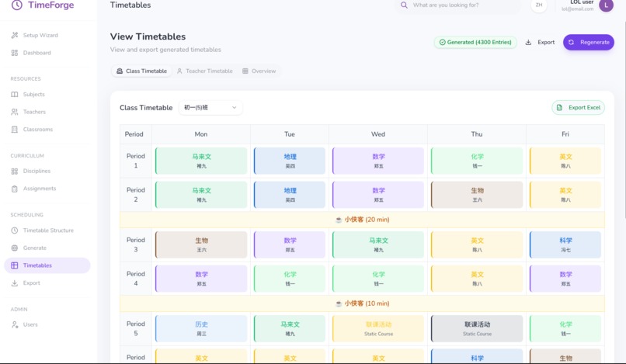Click the Teacher Timetable person icon
626x364 pixels.
(179, 71)
